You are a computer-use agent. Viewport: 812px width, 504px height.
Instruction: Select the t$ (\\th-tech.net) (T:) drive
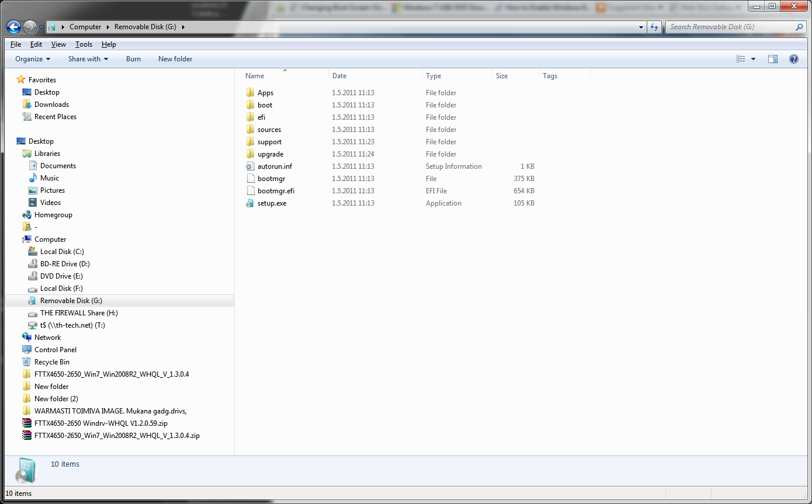click(72, 325)
